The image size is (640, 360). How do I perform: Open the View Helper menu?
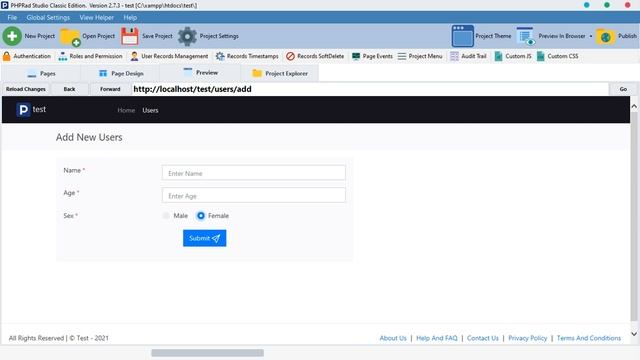[x=97, y=18]
